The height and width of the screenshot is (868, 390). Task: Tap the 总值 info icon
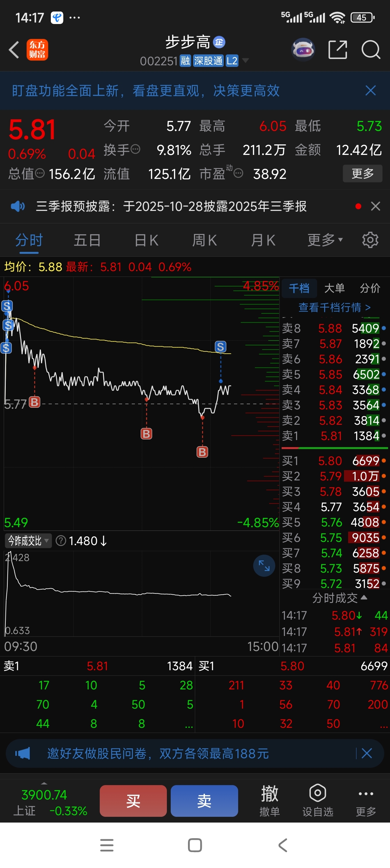click(x=40, y=173)
